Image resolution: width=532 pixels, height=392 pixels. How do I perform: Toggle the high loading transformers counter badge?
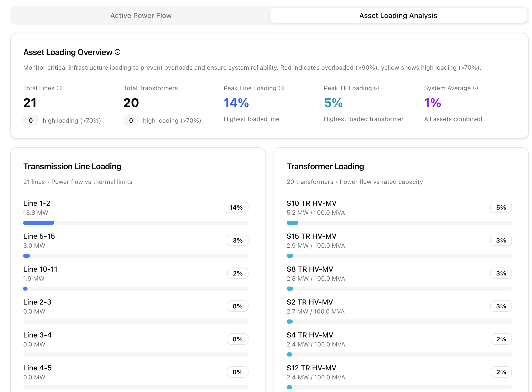pyautogui.click(x=131, y=120)
